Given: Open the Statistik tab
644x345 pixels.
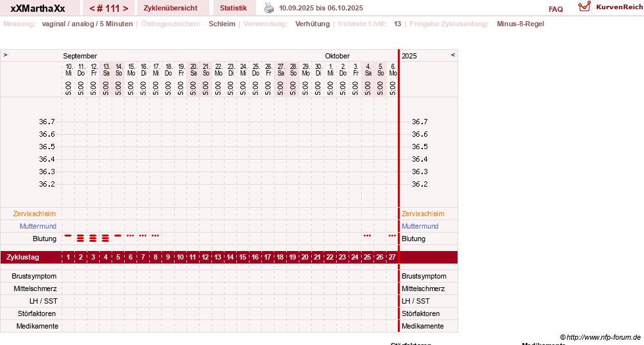Looking at the screenshot, I should click(233, 8).
